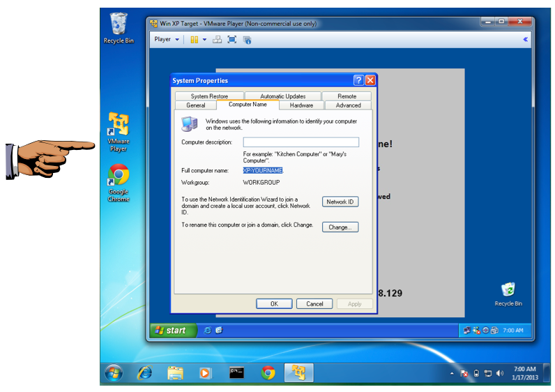Open the Windows 7 host Recycle Bin
555x392 pixels.
pos(119,29)
